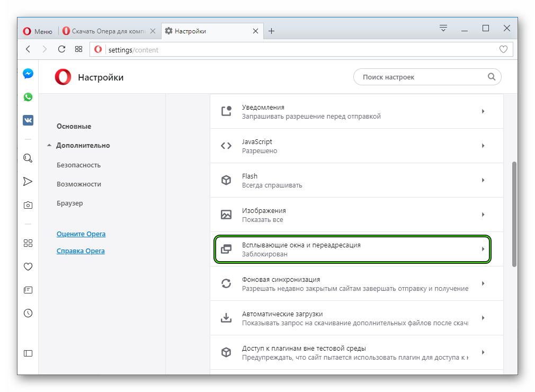Click the settings page vertical scrollbar

click(x=514, y=214)
